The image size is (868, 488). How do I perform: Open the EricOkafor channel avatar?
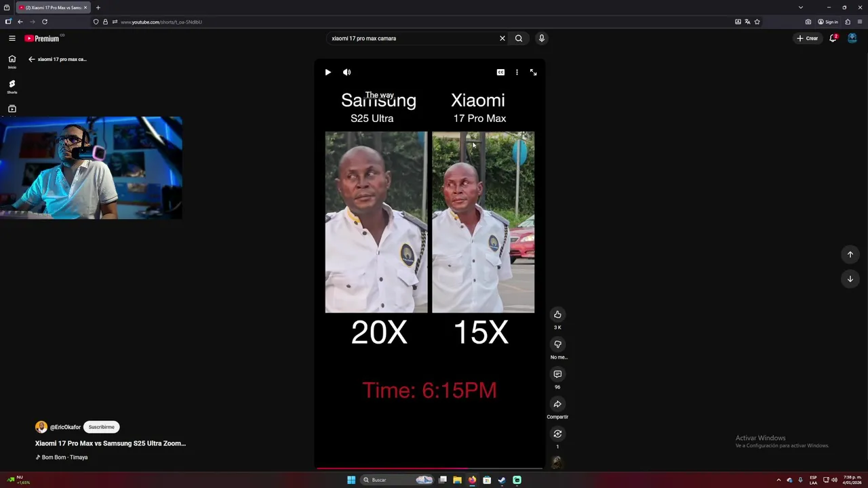tap(41, 427)
